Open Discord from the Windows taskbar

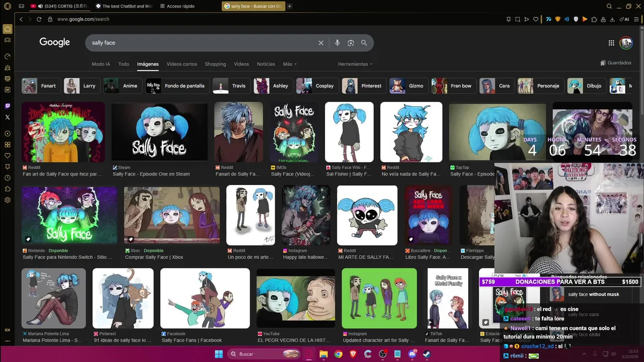pyautogui.click(x=412, y=354)
